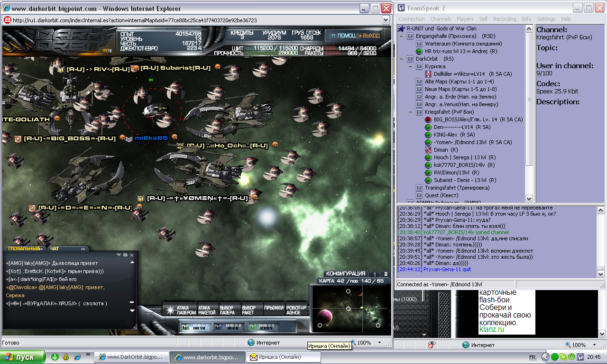
Task: Open TeamSpeak Channels menu
Action: [x=441, y=19]
